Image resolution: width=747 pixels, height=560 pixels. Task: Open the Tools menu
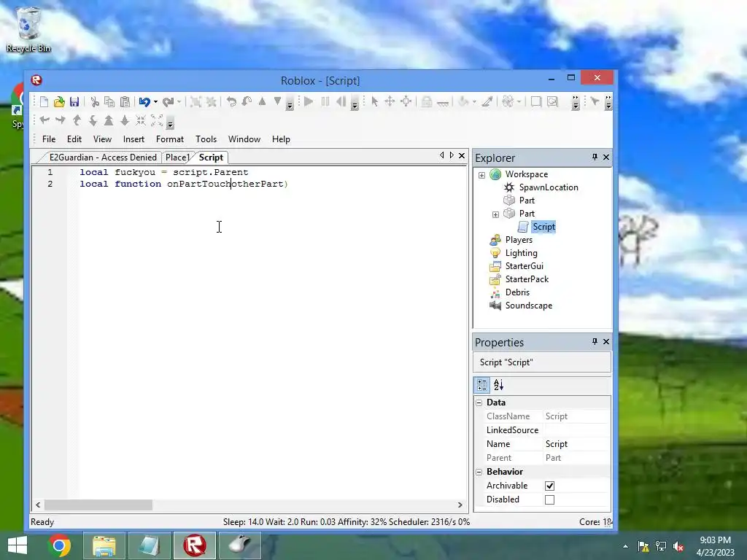tap(206, 139)
